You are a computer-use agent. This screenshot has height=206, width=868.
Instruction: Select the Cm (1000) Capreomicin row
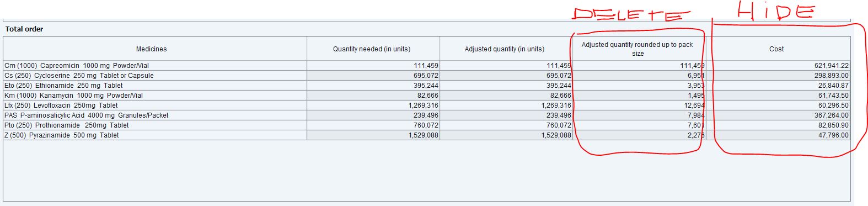(x=427, y=66)
